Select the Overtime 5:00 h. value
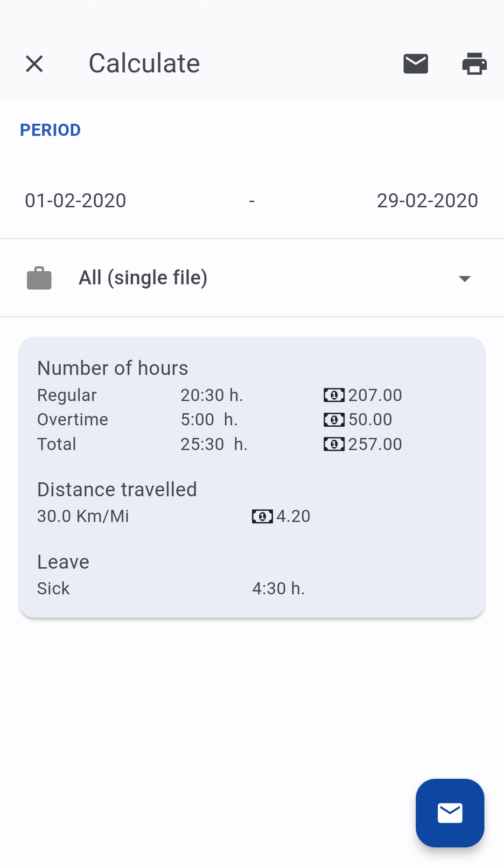 [x=210, y=420]
